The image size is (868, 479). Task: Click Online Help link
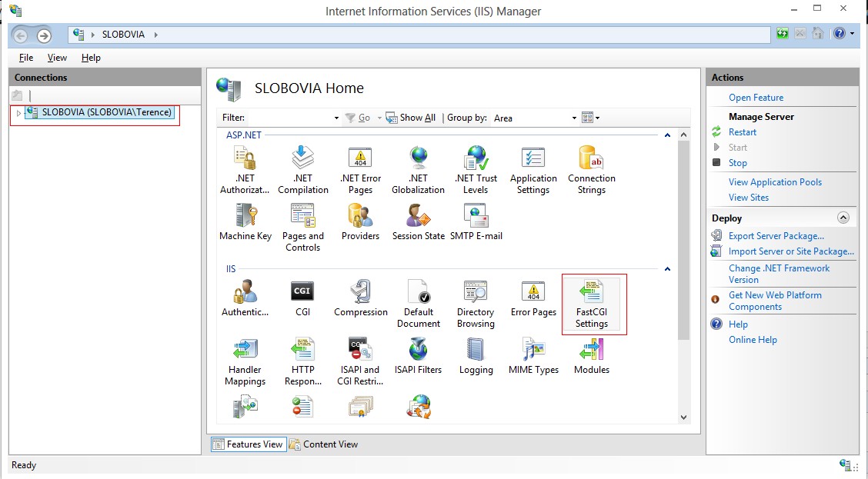click(753, 340)
